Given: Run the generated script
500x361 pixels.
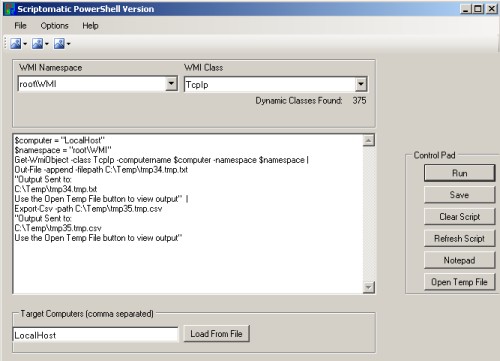Looking at the screenshot, I should coord(459,173).
